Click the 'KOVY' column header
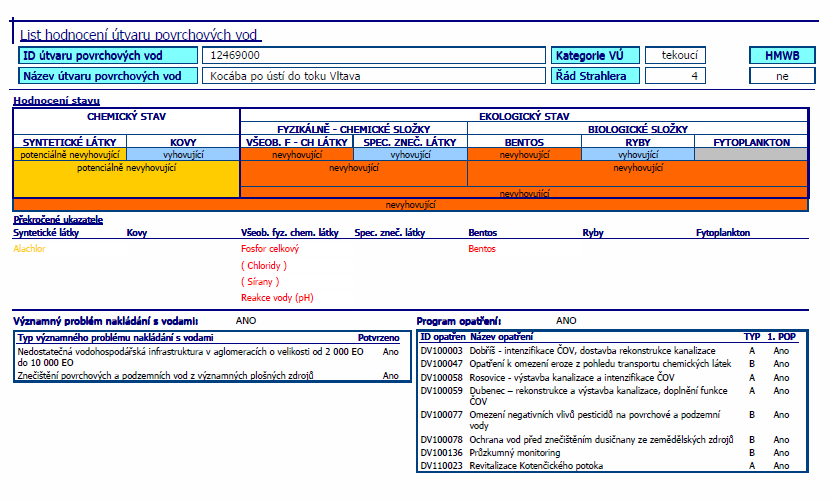Screen dimensions: 830x501 (183, 142)
